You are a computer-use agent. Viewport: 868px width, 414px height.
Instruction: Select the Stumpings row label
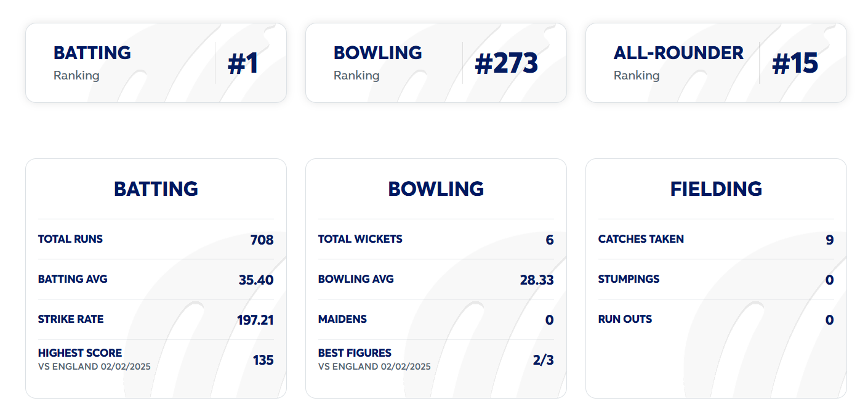[x=629, y=279]
